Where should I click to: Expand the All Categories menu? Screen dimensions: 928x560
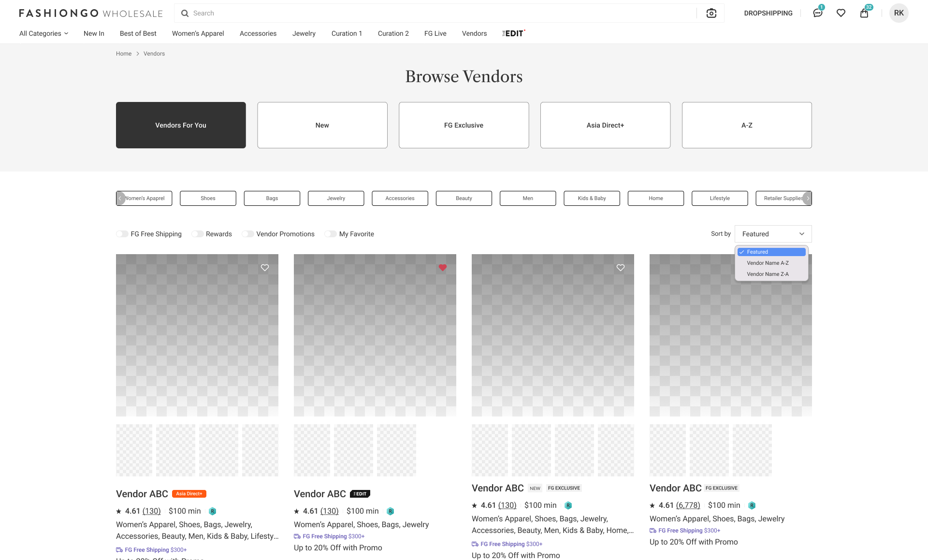(x=43, y=33)
